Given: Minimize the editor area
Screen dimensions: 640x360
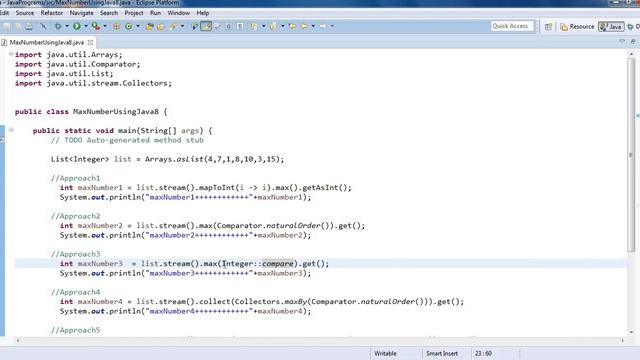Looking at the screenshot, I should click(622, 41).
